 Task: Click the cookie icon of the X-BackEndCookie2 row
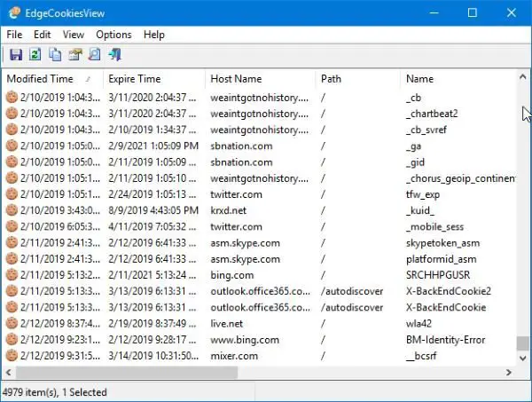12,291
